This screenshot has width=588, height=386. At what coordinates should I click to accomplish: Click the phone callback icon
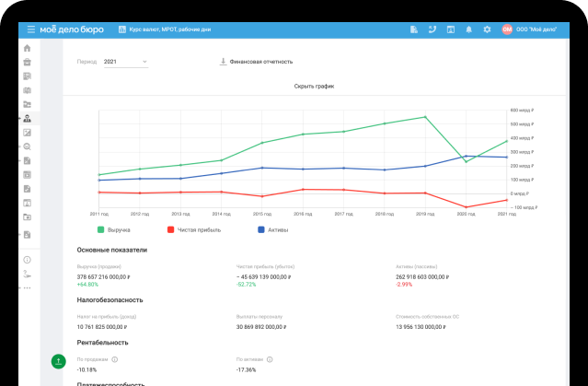432,29
